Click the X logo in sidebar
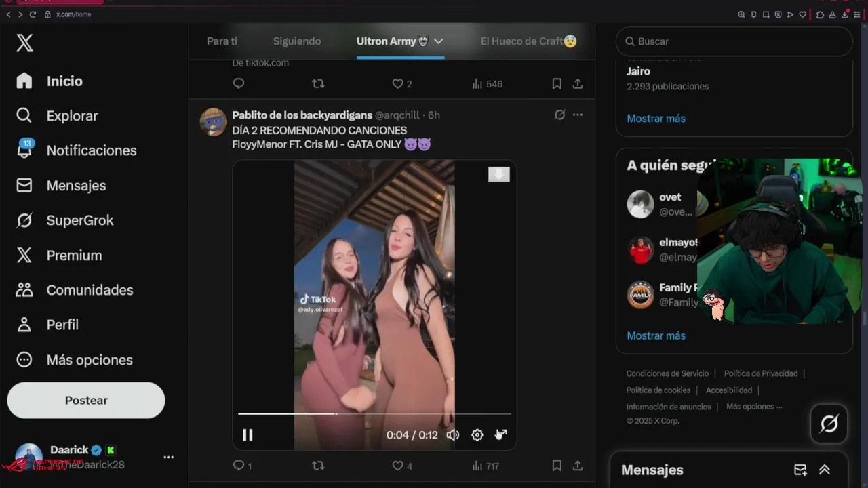 click(24, 43)
